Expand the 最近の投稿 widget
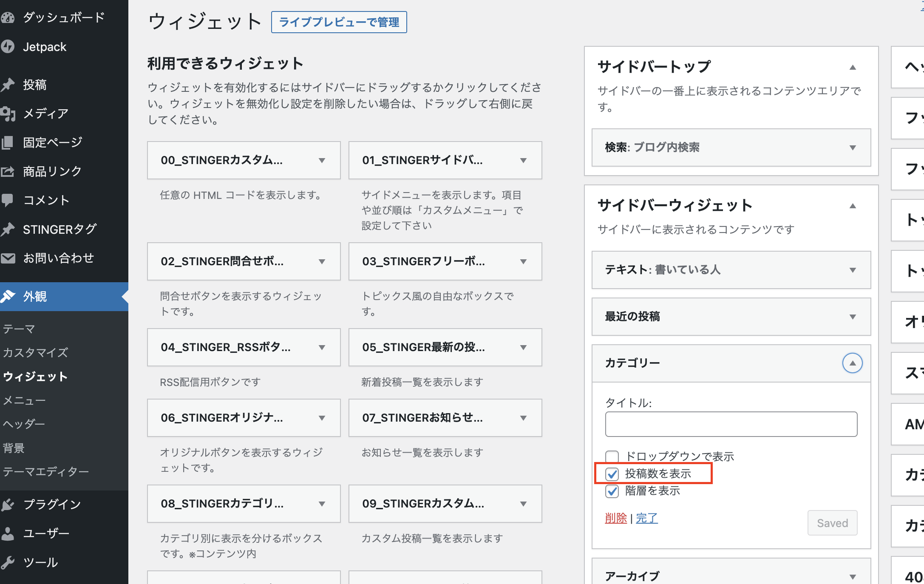924x584 pixels. tap(852, 317)
